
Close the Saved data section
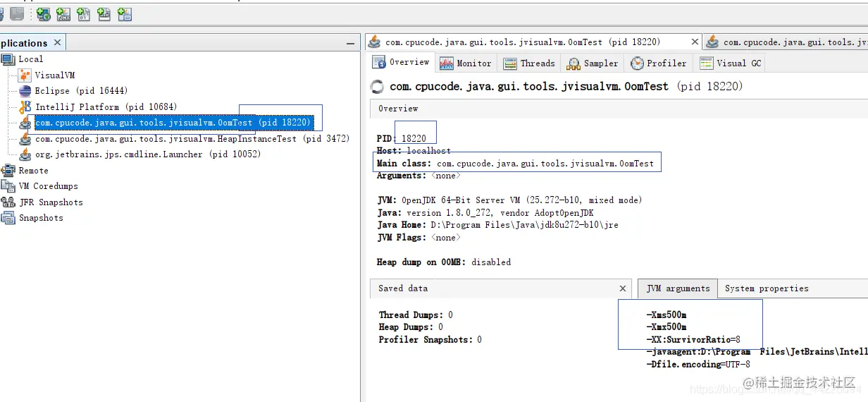coord(623,288)
